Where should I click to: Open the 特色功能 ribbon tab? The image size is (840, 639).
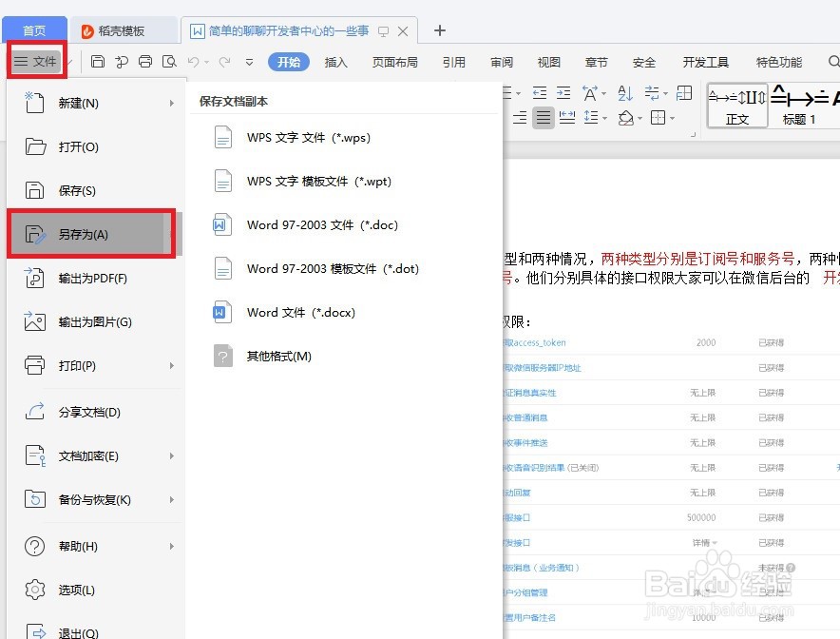pos(779,62)
